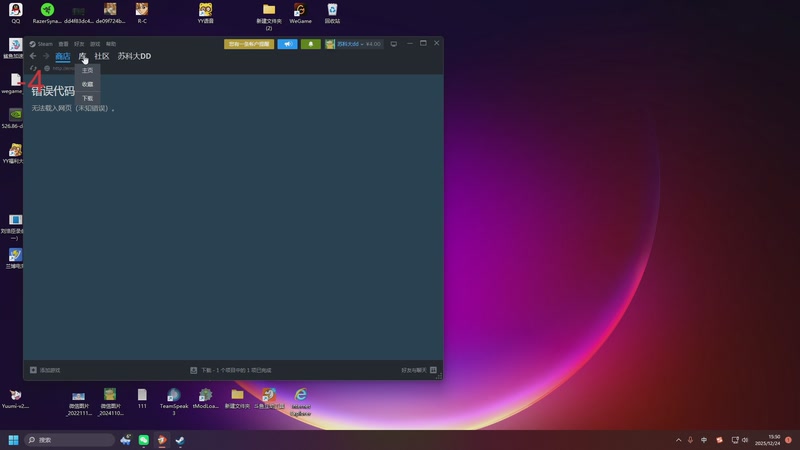The image size is (800, 450).
Task: Open the TeamSpeak 3 desktop shortcut
Action: click(x=173, y=402)
